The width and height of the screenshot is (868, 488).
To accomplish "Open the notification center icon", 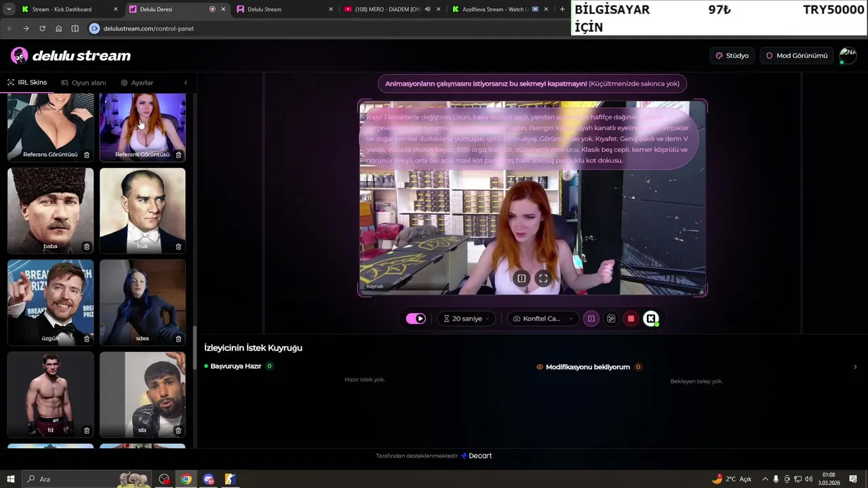I will point(854,479).
